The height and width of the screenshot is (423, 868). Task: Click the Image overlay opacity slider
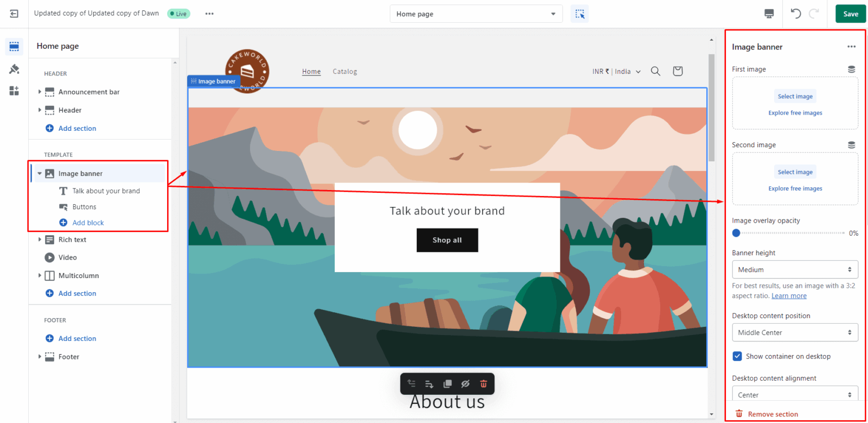[x=792, y=233]
